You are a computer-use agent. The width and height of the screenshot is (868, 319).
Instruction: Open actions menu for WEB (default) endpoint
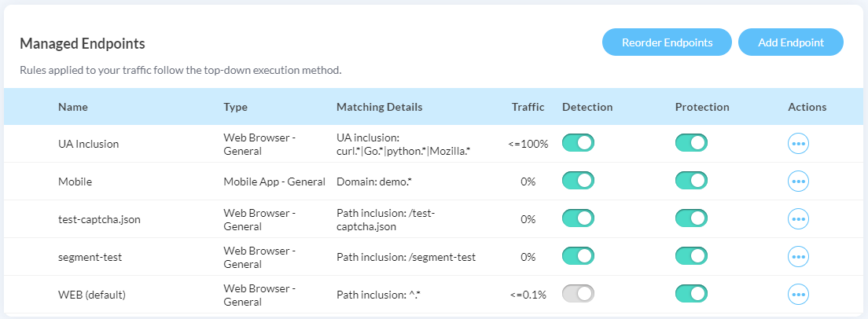point(798,294)
